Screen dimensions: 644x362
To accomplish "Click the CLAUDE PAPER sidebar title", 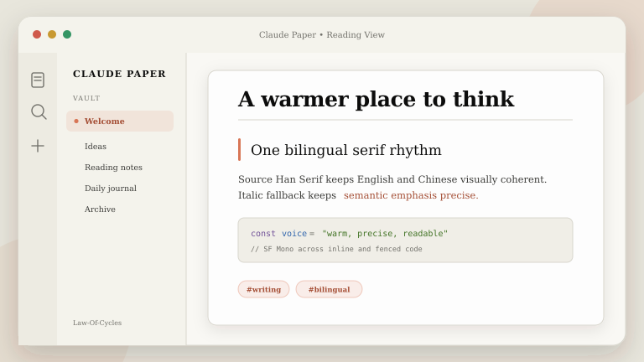I will point(120,74).
